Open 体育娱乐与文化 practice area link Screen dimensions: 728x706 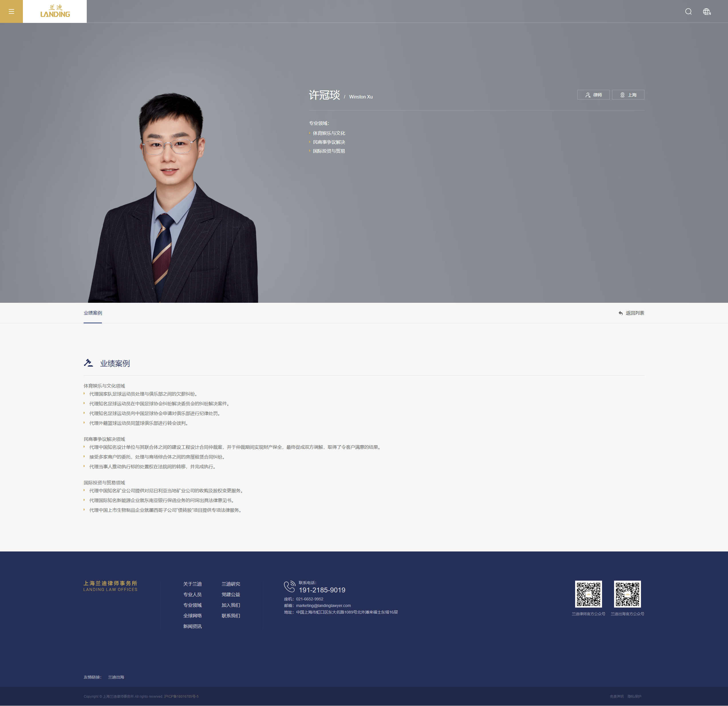329,133
